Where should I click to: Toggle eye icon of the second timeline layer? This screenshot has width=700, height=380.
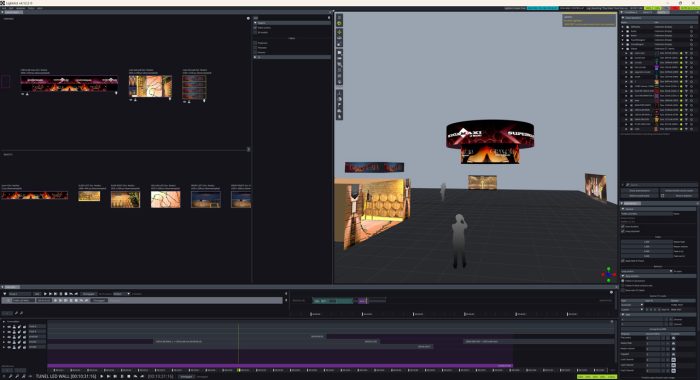[x=8, y=331]
